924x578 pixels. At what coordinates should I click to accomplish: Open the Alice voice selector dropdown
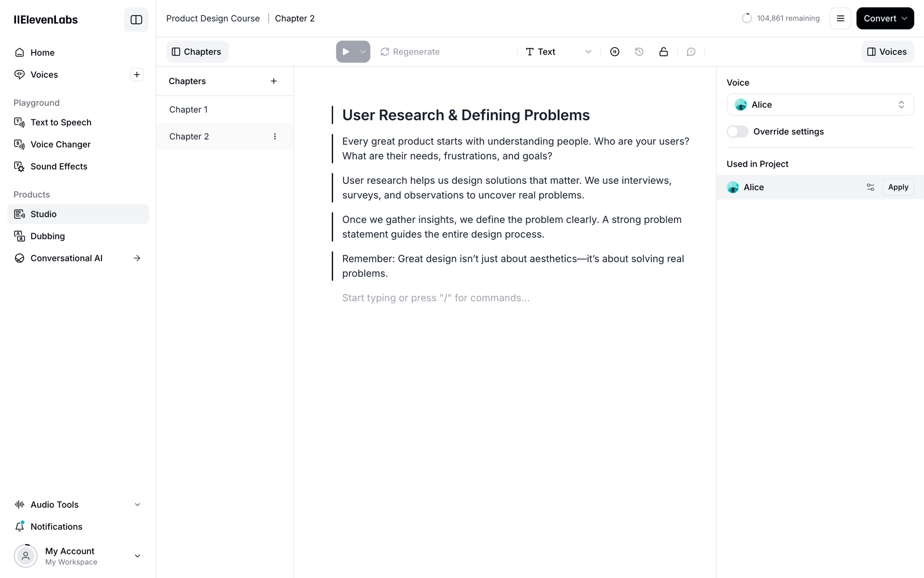coord(820,105)
